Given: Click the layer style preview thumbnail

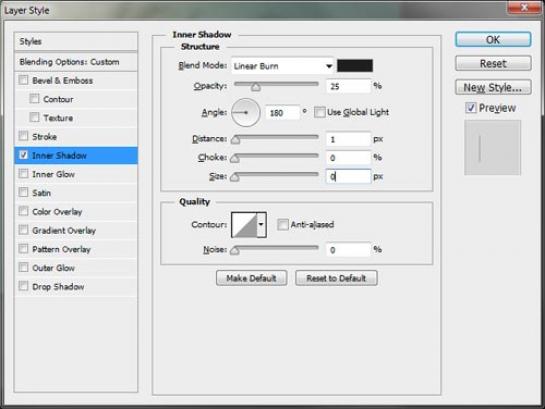Looking at the screenshot, I should 493,148.
